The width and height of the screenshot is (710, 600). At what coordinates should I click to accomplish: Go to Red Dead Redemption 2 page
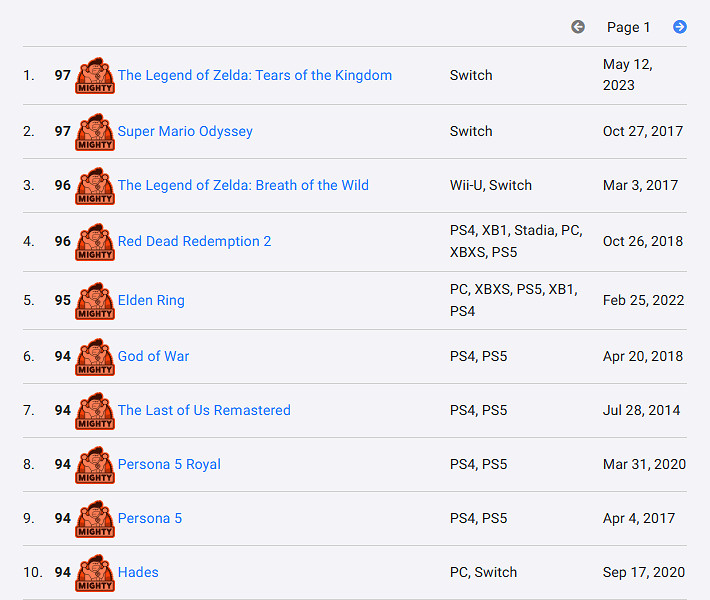pos(194,241)
